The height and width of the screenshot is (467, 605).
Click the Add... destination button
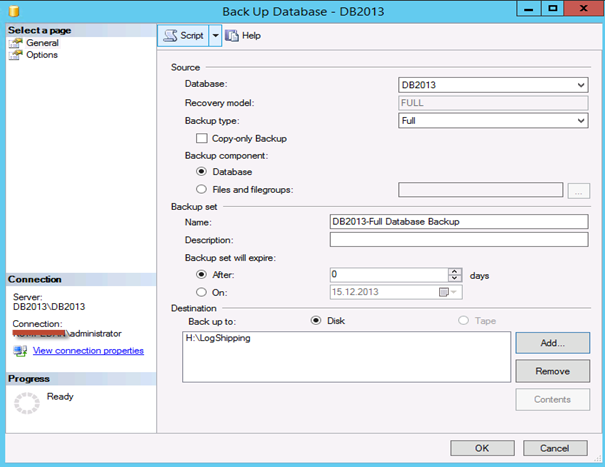click(x=552, y=342)
